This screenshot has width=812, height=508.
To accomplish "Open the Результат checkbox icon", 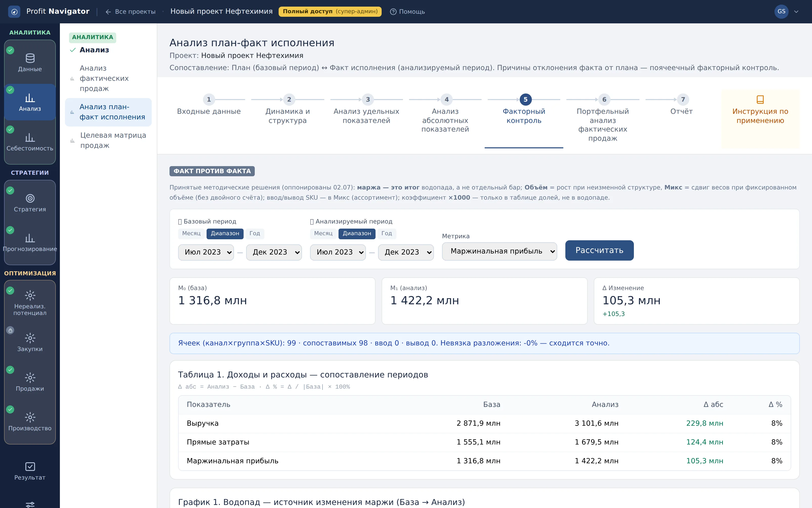I will [x=30, y=466].
